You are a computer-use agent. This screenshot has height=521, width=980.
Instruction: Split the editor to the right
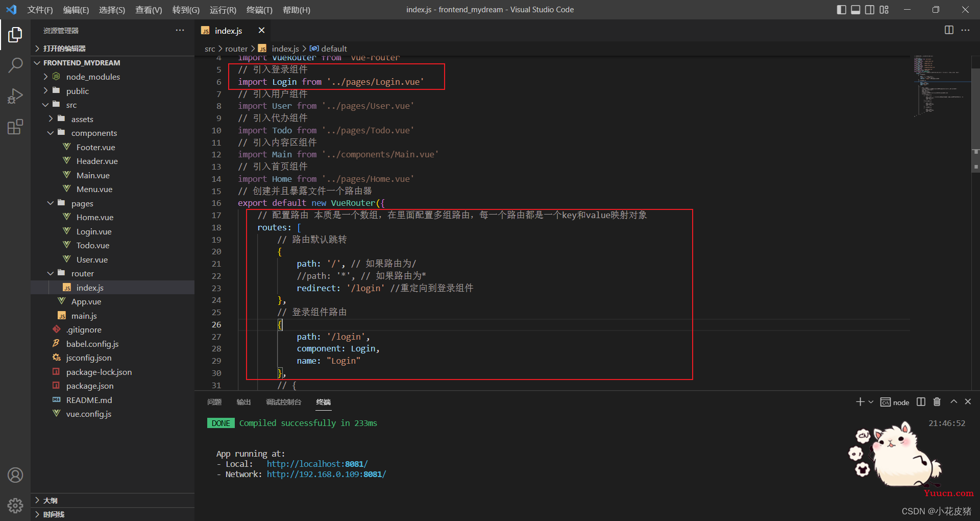click(x=949, y=30)
